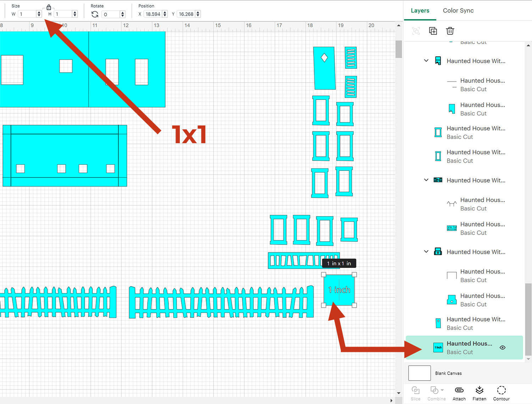This screenshot has width=532, height=404.
Task: Click the trash Delete icon in Layers
Action: pos(450,31)
